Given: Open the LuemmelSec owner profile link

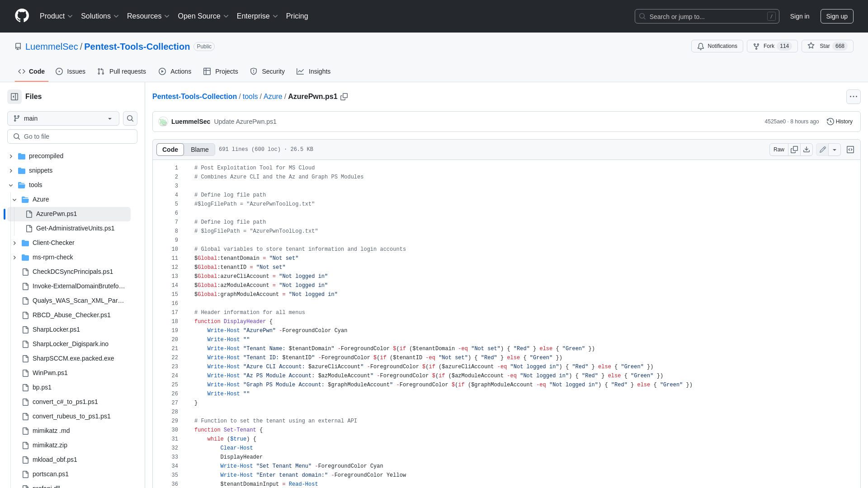Looking at the screenshot, I should click(52, 47).
